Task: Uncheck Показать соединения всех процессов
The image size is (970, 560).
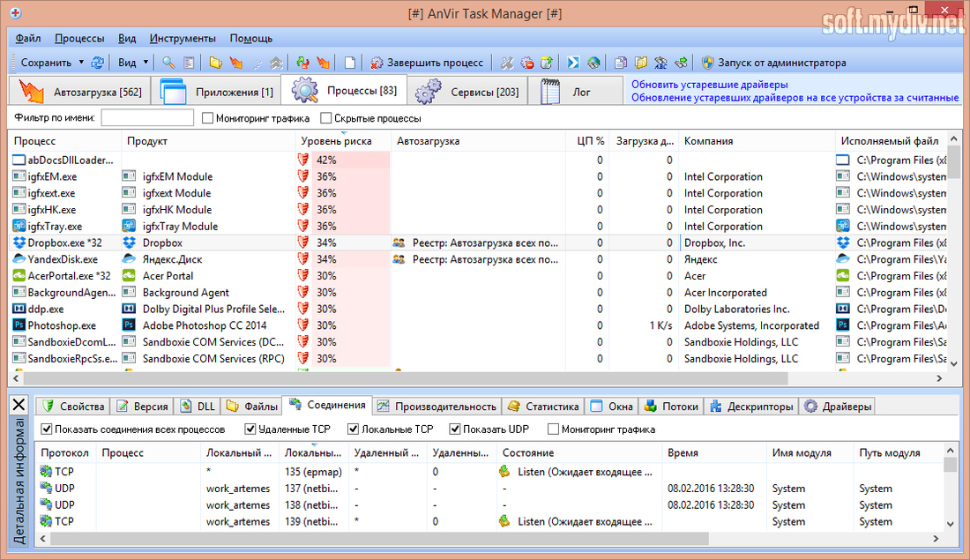Action: [47, 429]
